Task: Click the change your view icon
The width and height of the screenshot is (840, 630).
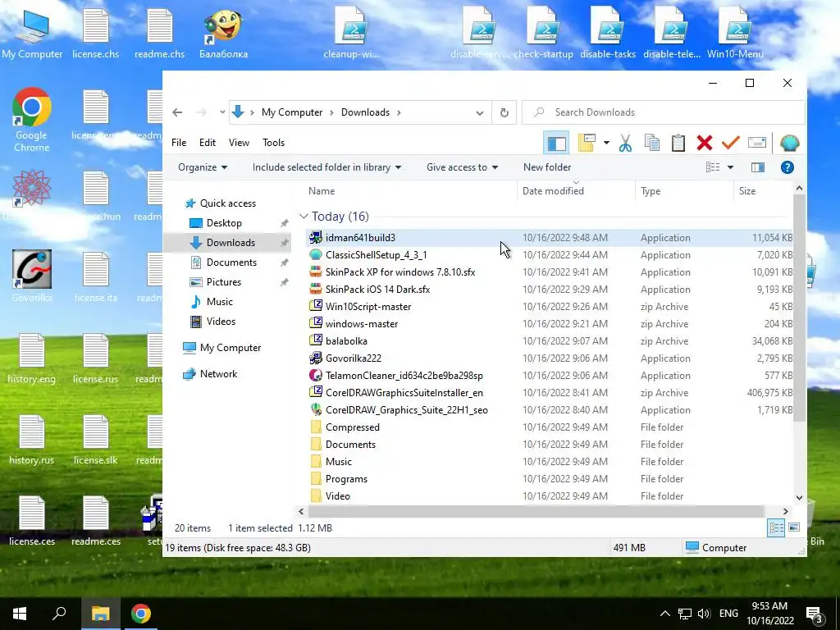Action: 713,167
